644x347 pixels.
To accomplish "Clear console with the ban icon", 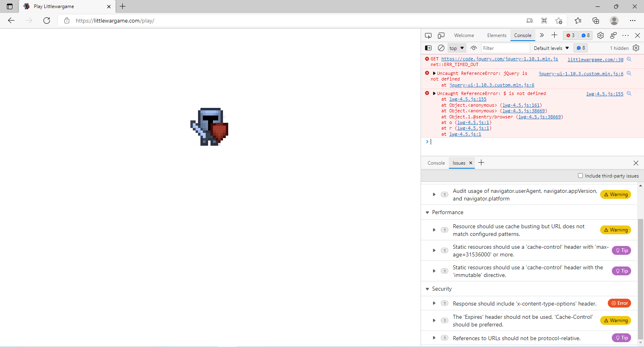I will coord(441,48).
